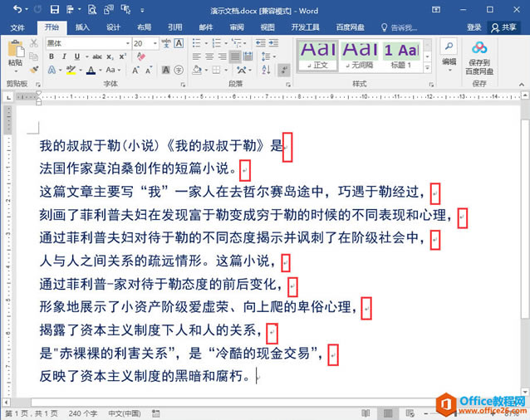Viewport: 530px width, 420px height.
Task: Switch to print layout view in status bar
Action: point(388,413)
